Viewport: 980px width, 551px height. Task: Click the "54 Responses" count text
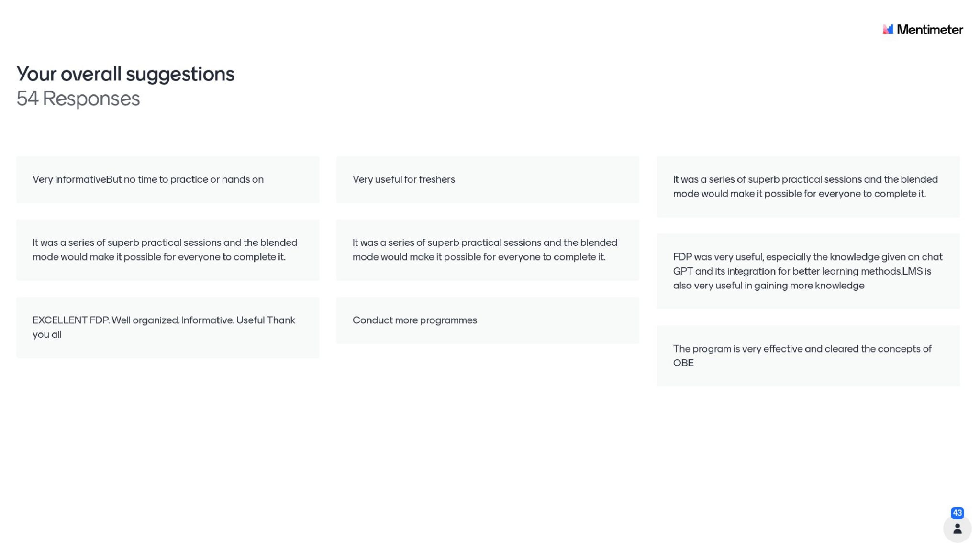(78, 99)
